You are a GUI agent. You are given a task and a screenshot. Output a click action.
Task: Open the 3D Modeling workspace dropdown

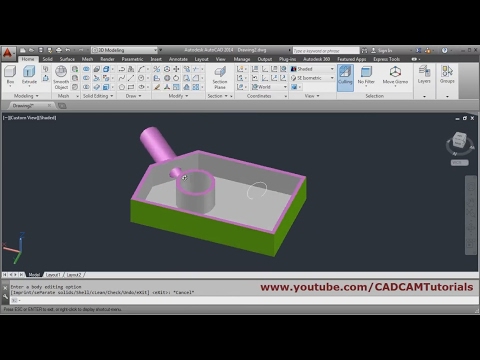124,50
